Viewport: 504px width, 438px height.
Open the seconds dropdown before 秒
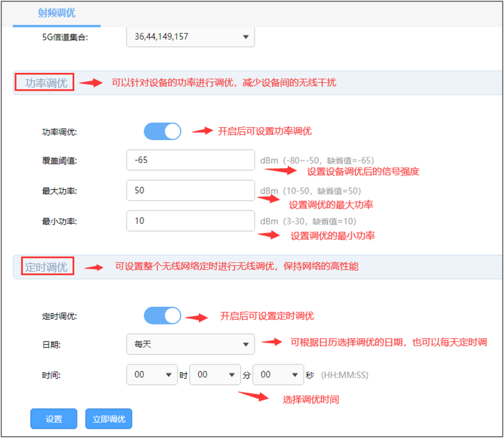point(278,375)
